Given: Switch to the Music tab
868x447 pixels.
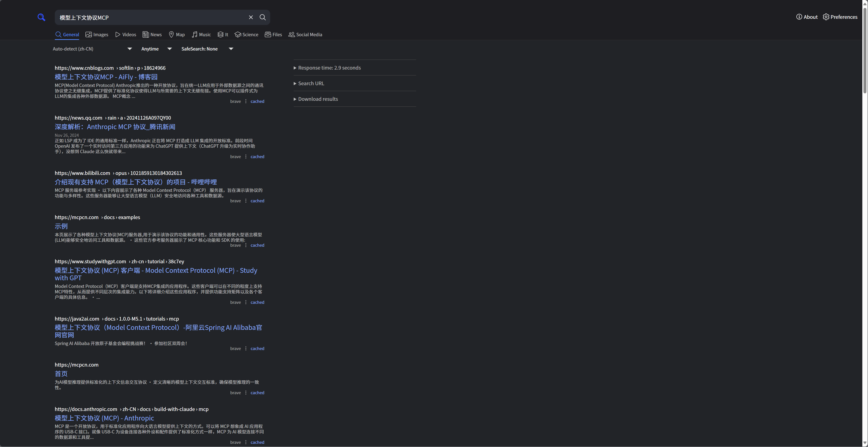Looking at the screenshot, I should tap(201, 34).
